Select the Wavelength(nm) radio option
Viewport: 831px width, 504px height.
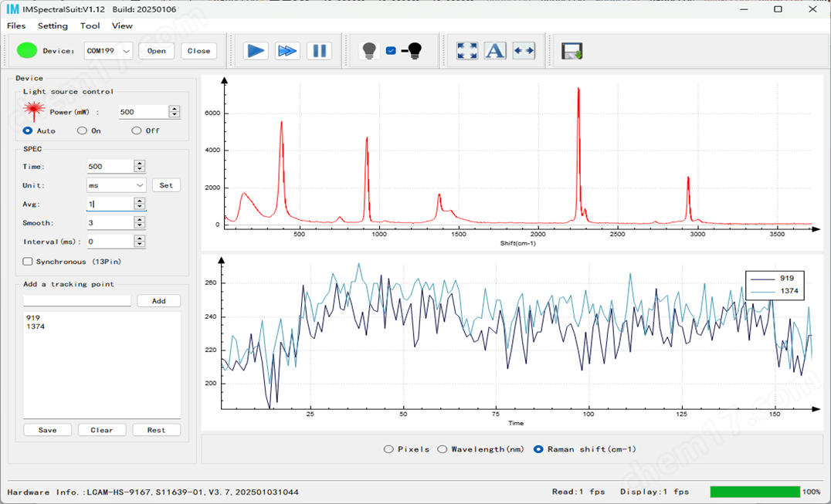(x=443, y=449)
